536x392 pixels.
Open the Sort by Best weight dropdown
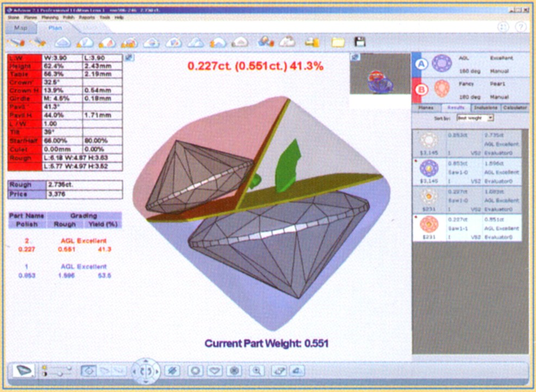[x=475, y=117]
